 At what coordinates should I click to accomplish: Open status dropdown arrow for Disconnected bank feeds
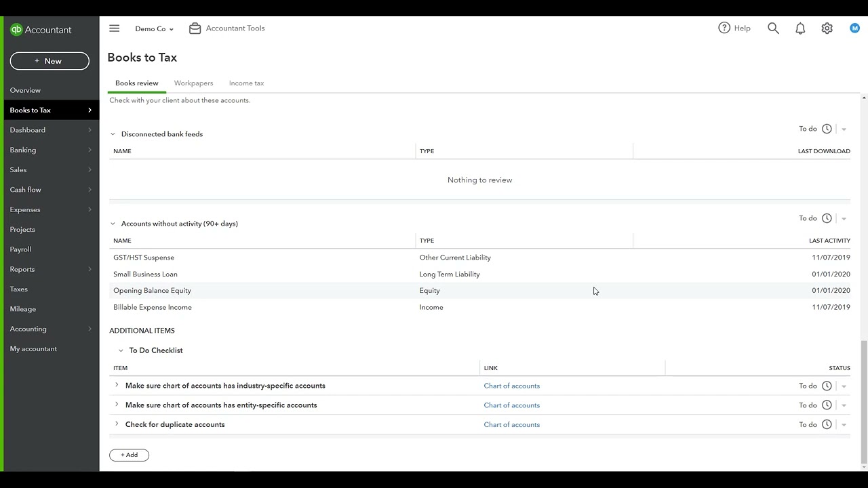click(844, 129)
